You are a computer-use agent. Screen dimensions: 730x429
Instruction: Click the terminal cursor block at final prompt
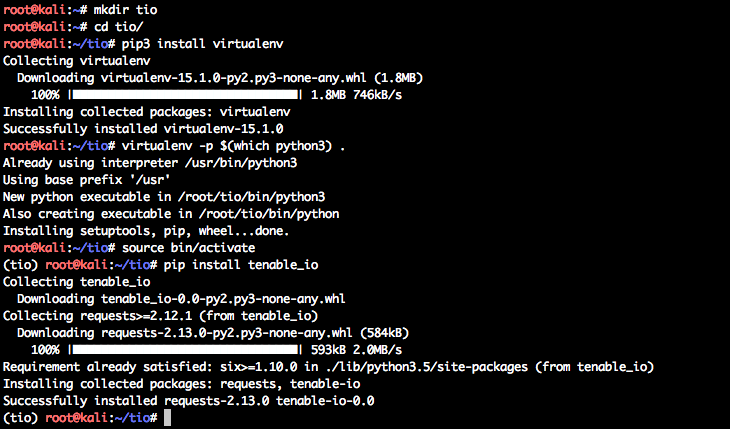tap(168, 418)
